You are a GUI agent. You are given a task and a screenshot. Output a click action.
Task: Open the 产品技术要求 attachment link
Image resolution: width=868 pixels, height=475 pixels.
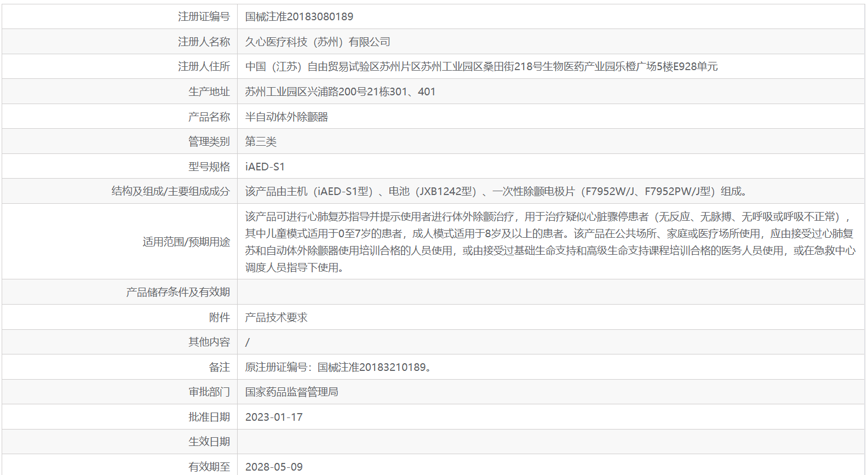(x=276, y=317)
